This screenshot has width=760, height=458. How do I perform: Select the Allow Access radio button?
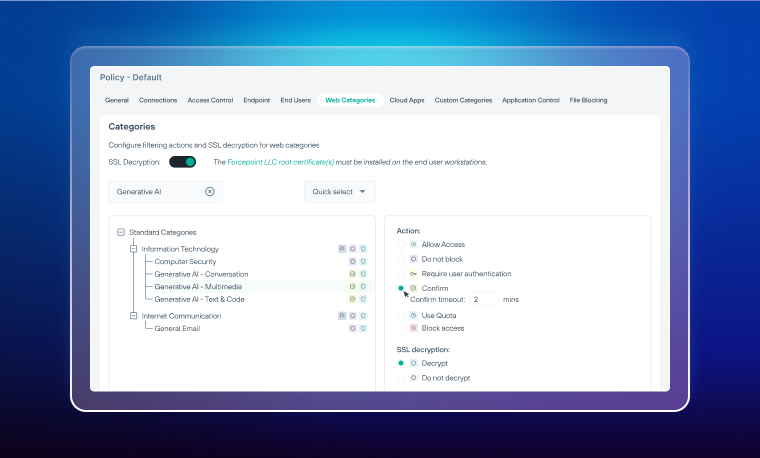[x=401, y=244]
